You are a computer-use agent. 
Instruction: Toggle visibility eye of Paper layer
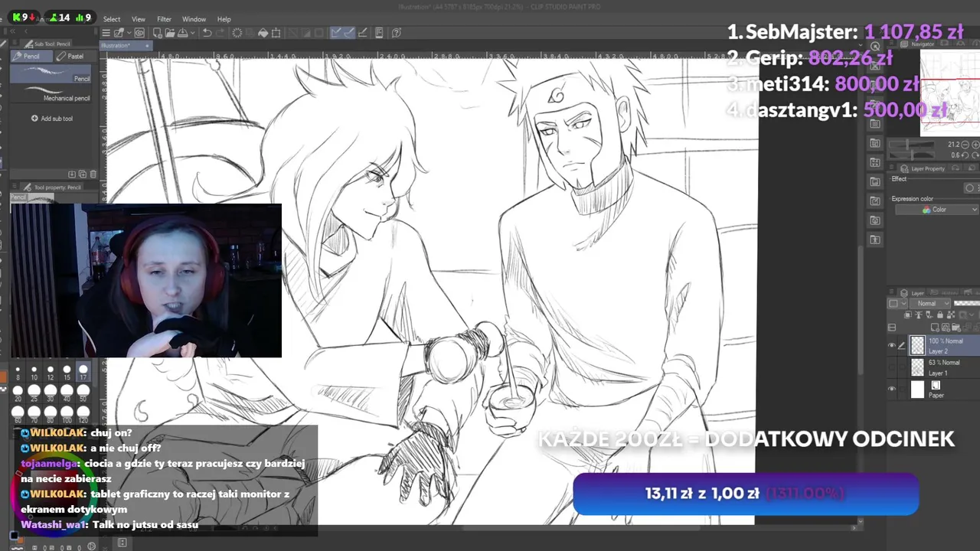[x=891, y=389]
